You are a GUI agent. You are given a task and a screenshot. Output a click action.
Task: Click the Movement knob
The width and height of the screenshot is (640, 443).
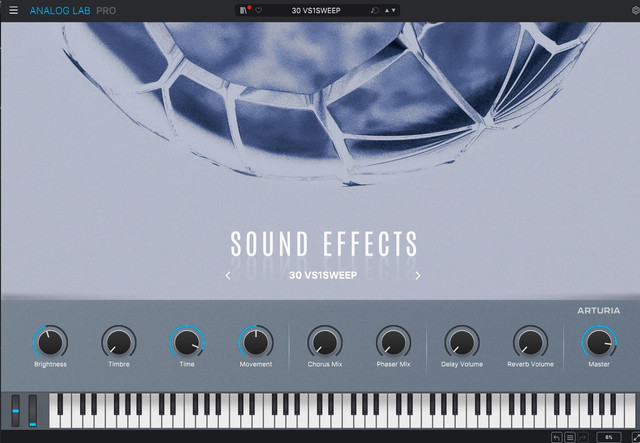256,343
